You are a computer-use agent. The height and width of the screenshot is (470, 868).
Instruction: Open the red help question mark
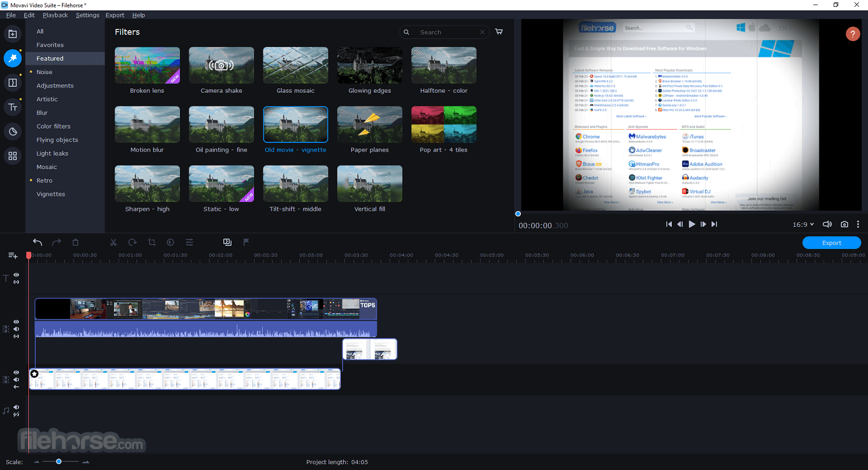tap(852, 34)
